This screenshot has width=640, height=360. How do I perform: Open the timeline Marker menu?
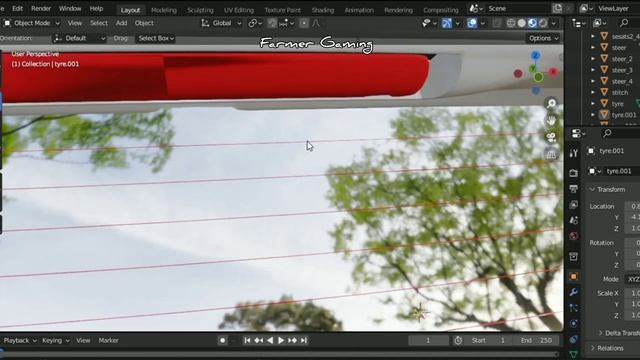tap(108, 340)
